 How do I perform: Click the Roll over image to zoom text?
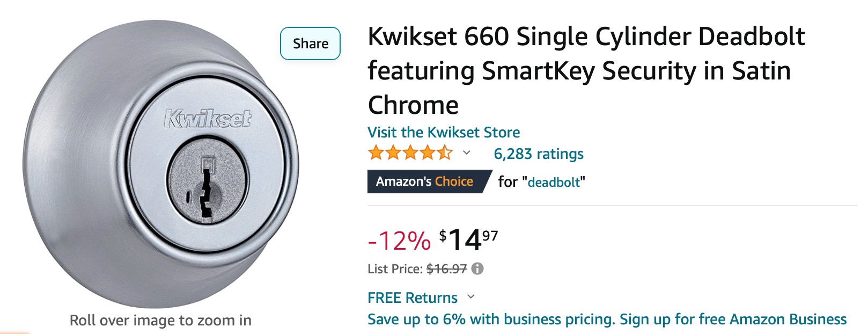tap(160, 321)
